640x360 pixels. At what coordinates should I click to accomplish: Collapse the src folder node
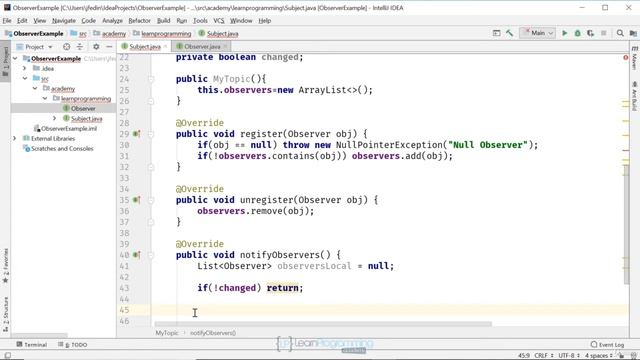[24, 78]
